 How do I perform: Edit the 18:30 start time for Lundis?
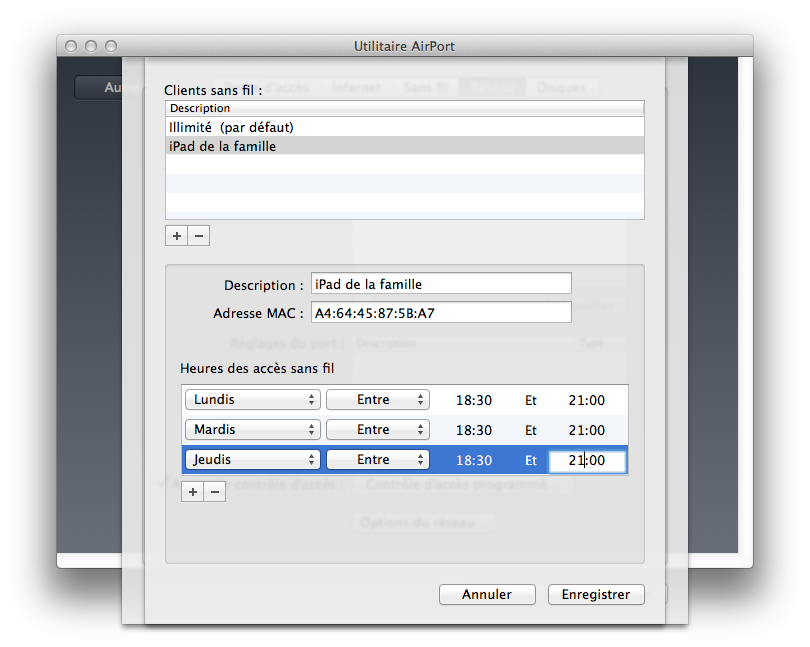[x=473, y=400]
